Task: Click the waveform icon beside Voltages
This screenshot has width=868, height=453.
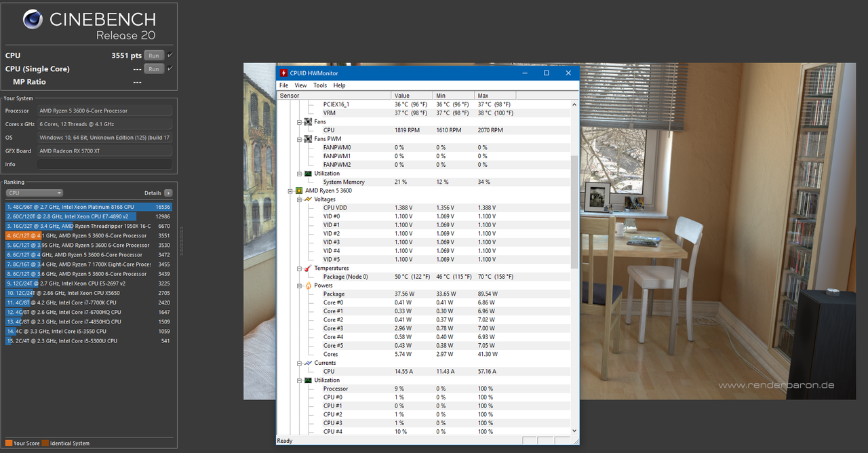Action: (x=308, y=199)
